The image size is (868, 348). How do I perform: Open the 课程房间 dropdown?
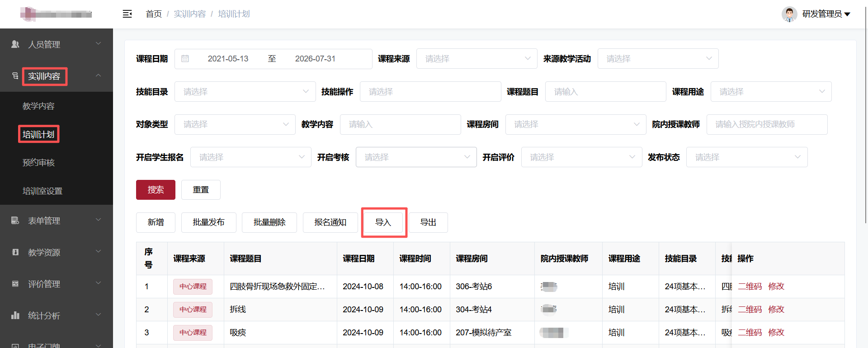576,124
